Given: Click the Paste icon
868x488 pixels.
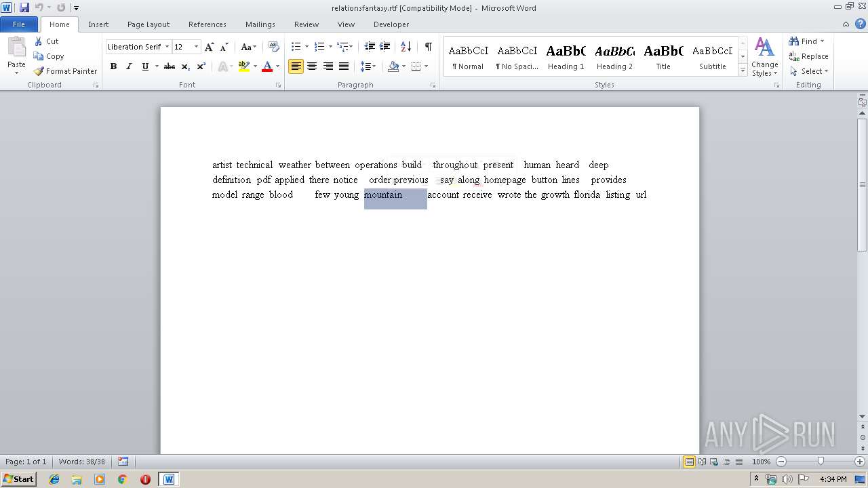Looking at the screenshot, I should pyautogui.click(x=16, y=49).
